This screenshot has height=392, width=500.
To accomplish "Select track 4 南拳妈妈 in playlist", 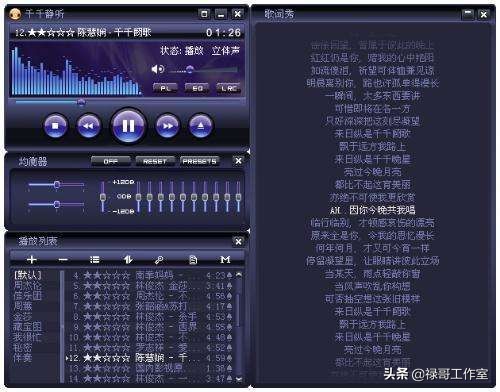I will pyautogui.click(x=150, y=275).
